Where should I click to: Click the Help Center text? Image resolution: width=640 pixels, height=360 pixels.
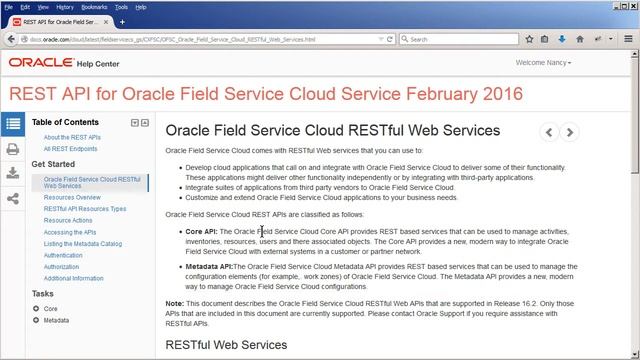coord(98,64)
